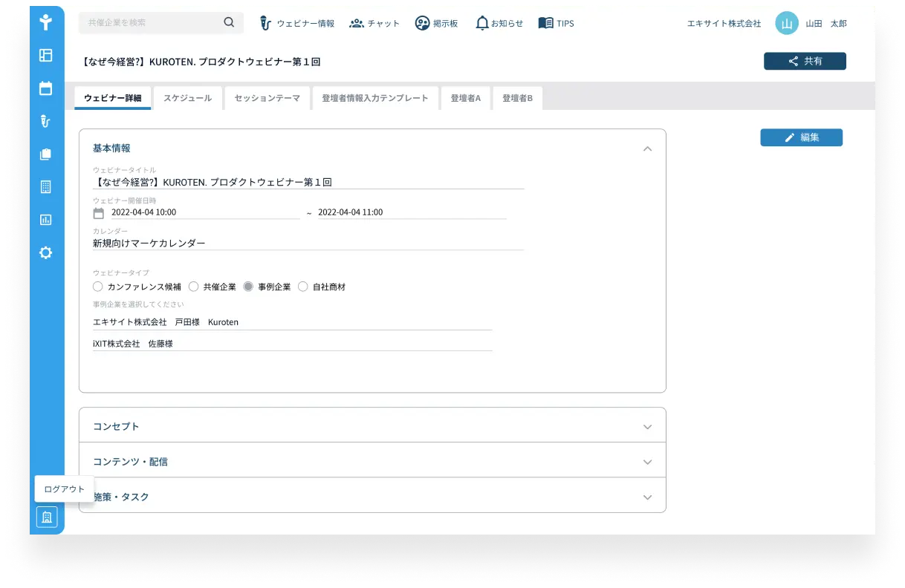Click the 共有 share button

805,62
